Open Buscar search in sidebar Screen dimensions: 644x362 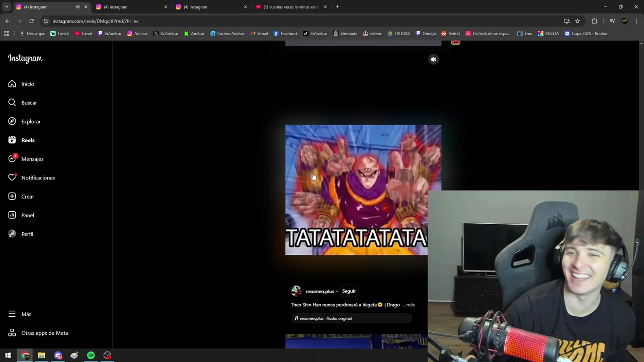(23, 103)
